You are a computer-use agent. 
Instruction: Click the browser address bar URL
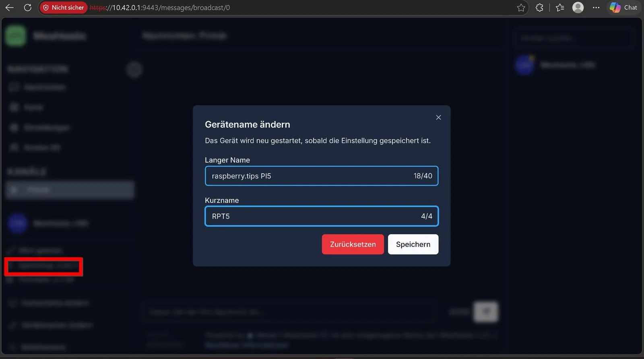[x=160, y=8]
